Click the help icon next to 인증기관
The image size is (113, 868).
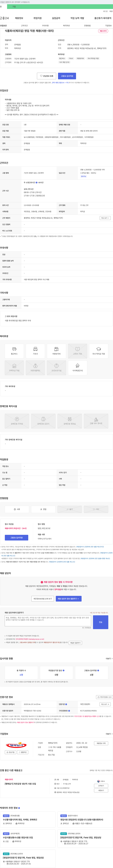point(66,704)
